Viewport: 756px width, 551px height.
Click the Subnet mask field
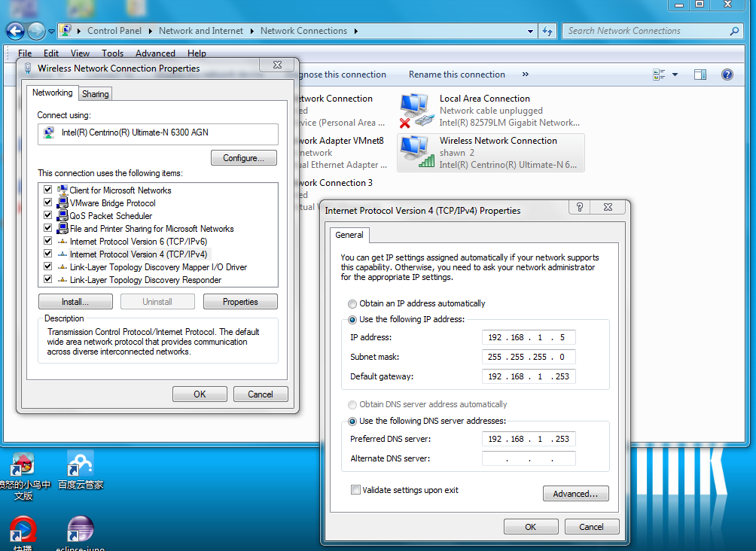pos(529,358)
